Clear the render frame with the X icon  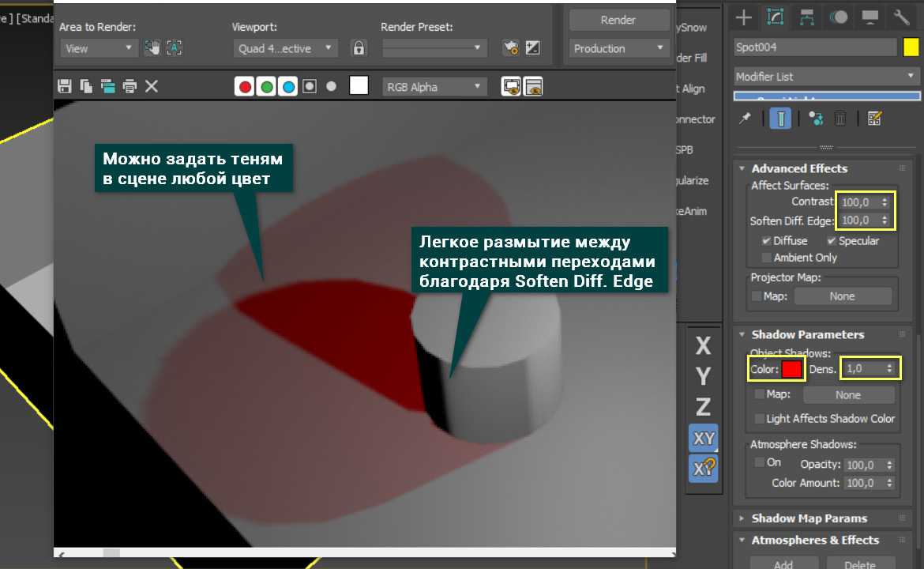click(x=152, y=86)
